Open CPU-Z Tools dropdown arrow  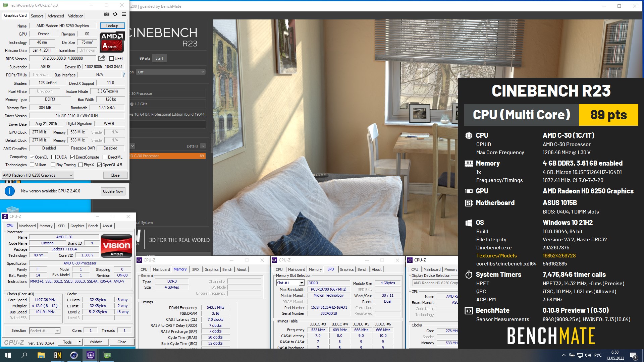click(79, 342)
